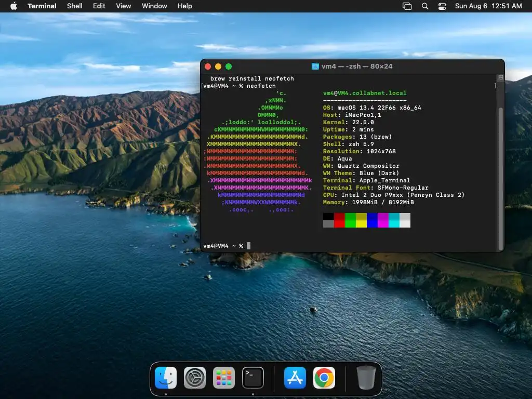
Task: Click the DE line Aqua
Action: click(338, 159)
